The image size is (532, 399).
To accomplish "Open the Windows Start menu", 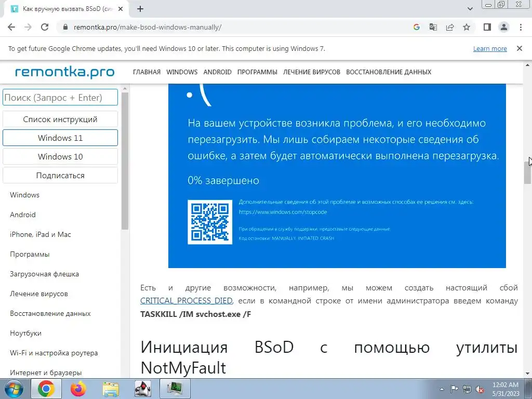I will click(x=14, y=389).
